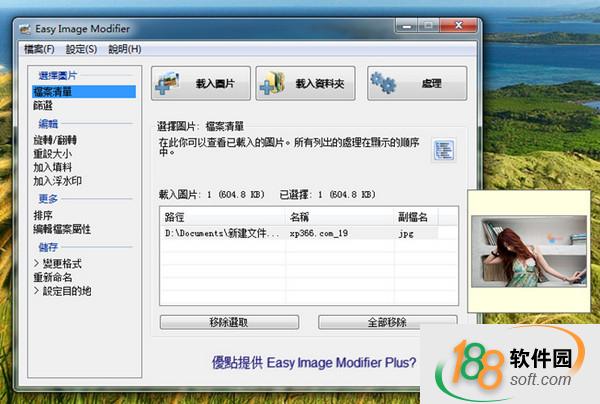Click the 載入資料夾 (load folder) button
The width and height of the screenshot is (600, 404).
tap(305, 84)
